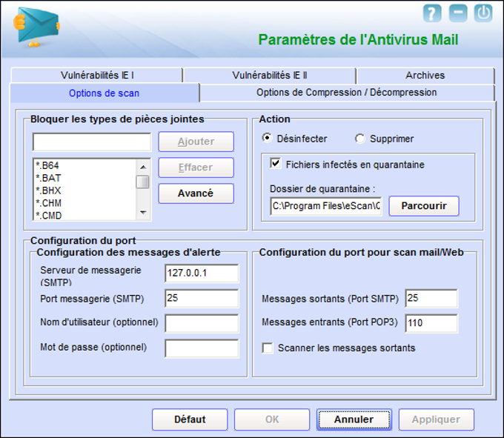Click the attachment type entry field
The width and height of the screenshot is (504, 438).
pyautogui.click(x=92, y=142)
